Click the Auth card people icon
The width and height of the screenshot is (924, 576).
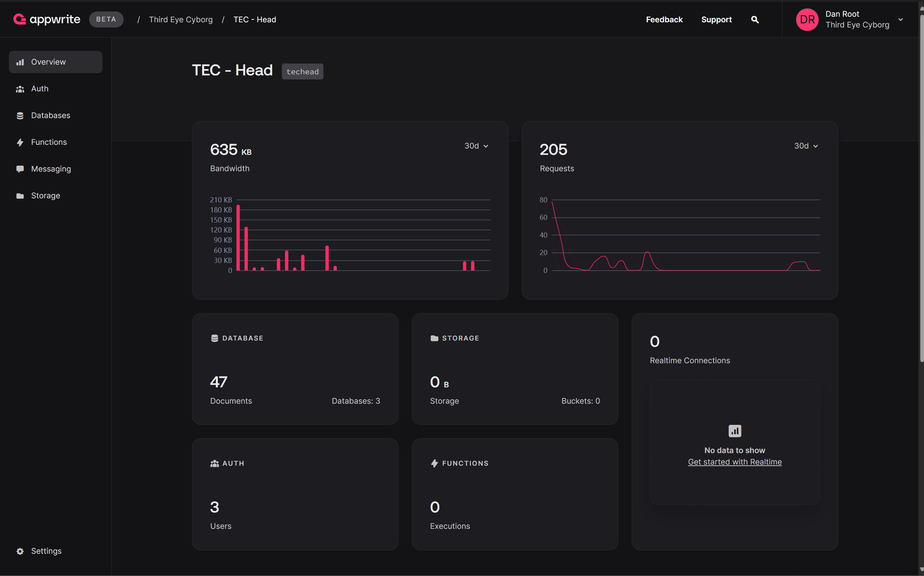coord(214,463)
